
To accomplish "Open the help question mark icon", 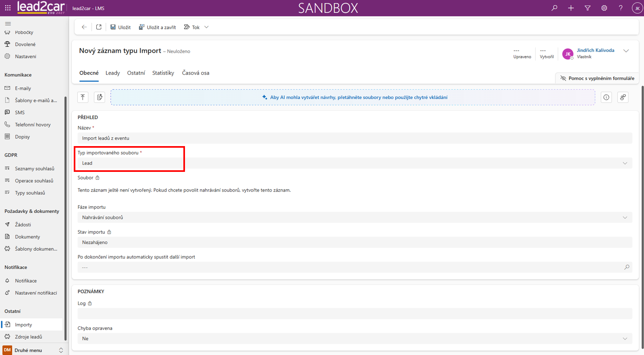I will click(x=621, y=8).
